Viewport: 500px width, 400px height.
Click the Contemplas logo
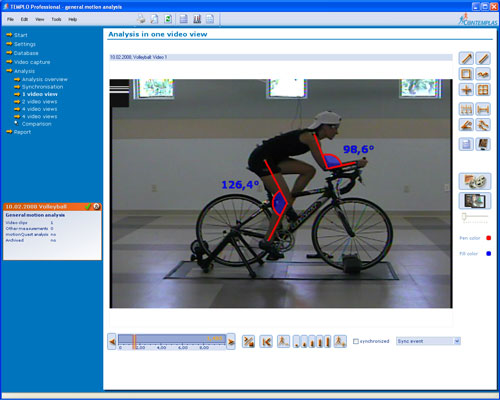[x=478, y=20]
